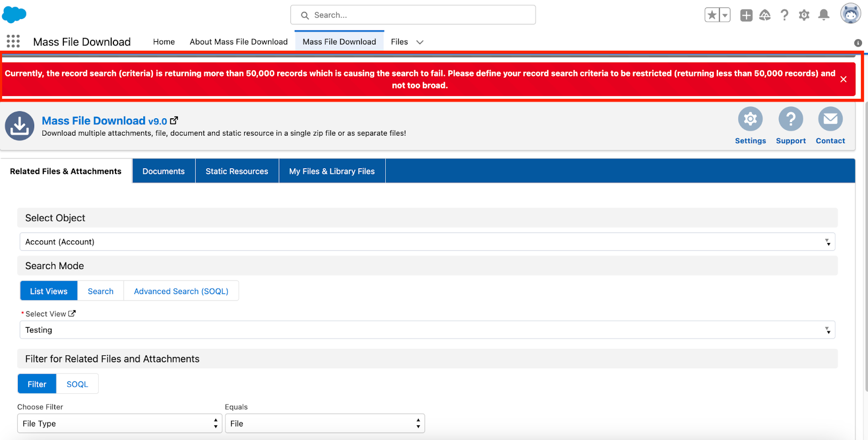Choose Search search mode
The width and height of the screenshot is (868, 440).
point(101,291)
